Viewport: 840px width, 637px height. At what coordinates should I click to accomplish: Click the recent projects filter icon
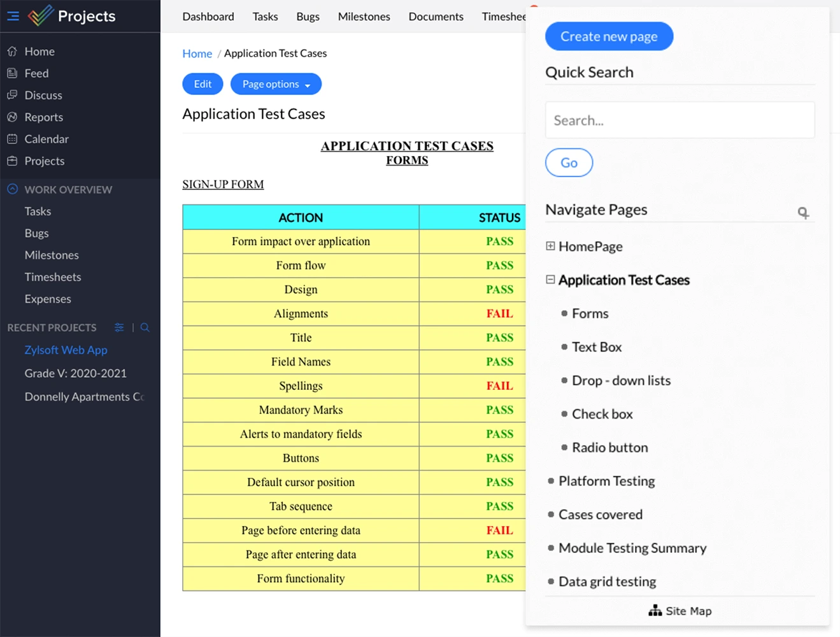click(x=119, y=327)
